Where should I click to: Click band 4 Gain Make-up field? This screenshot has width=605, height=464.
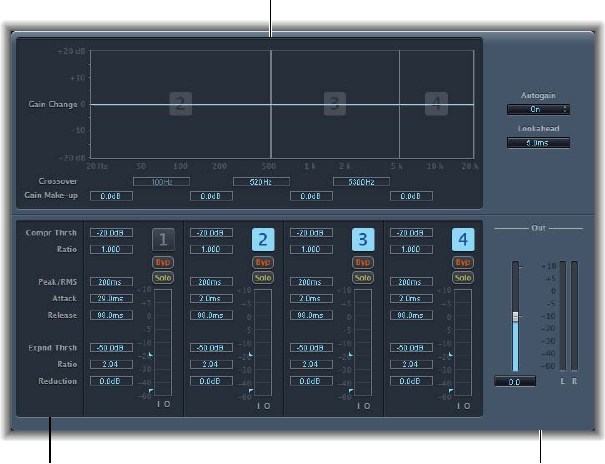[411, 196]
